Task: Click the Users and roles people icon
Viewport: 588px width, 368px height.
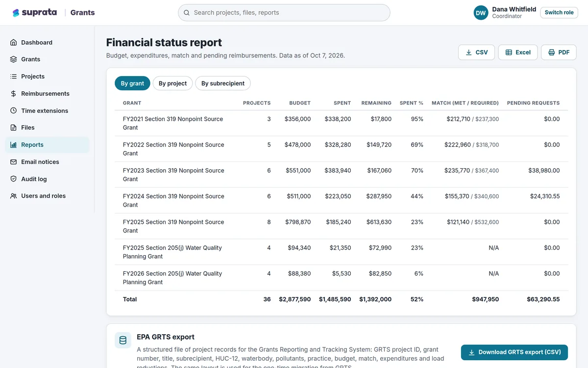Action: pos(14,196)
